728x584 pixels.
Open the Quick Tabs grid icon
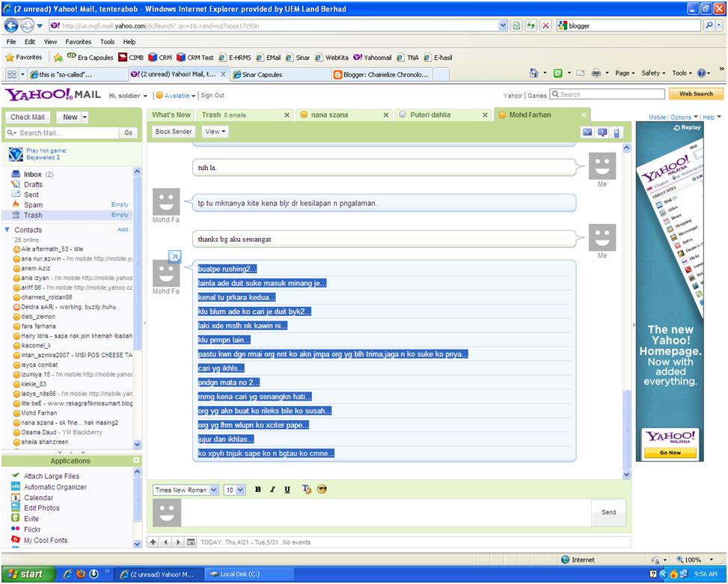tap(12, 74)
